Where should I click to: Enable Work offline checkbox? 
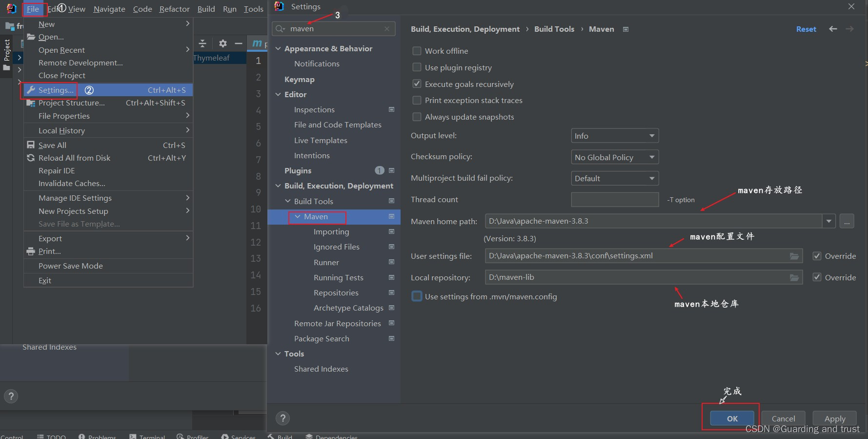tap(417, 51)
